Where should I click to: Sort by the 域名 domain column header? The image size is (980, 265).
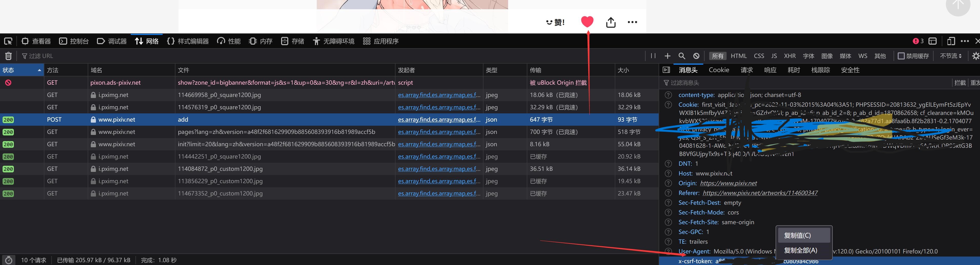pos(131,70)
